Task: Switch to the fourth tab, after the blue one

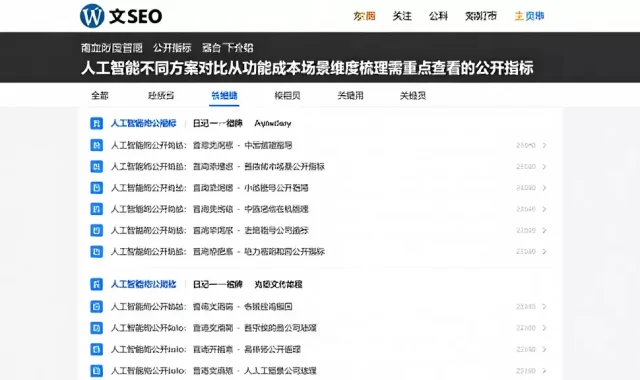Action: [287, 96]
